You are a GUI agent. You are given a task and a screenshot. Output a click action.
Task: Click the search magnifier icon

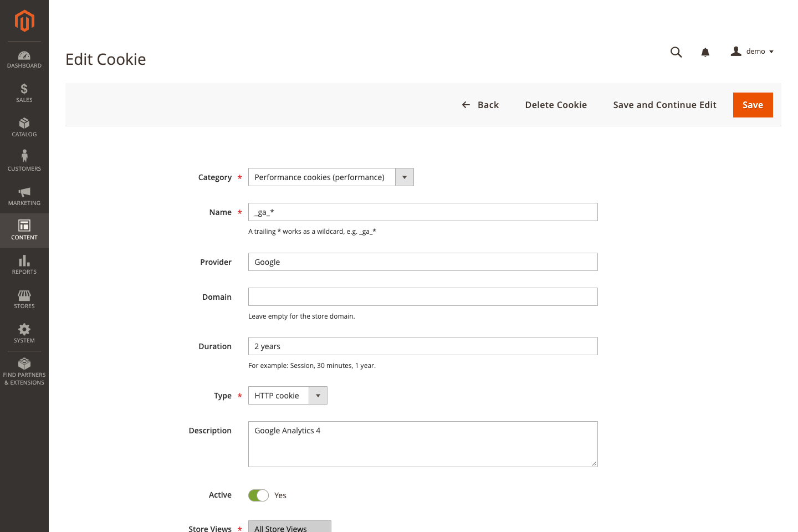point(676,52)
